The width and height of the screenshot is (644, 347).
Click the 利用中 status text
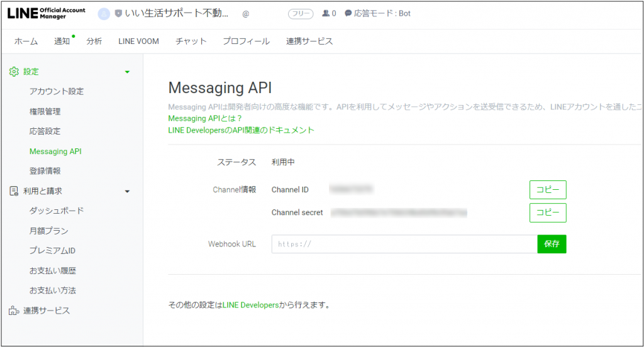click(x=283, y=162)
